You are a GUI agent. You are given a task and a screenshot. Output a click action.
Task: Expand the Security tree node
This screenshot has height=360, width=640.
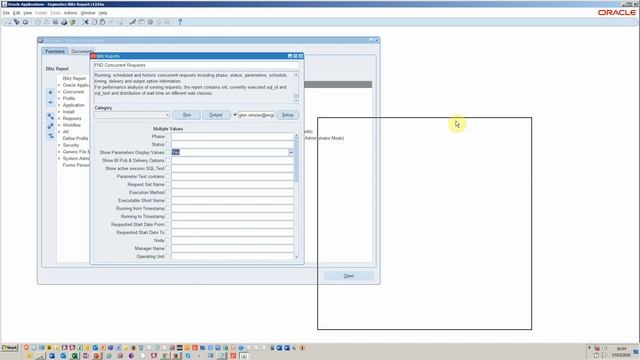59,145
